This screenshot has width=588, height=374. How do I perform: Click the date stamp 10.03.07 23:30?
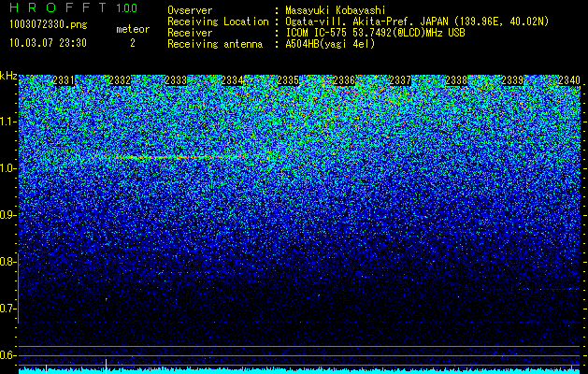pyautogui.click(x=48, y=43)
